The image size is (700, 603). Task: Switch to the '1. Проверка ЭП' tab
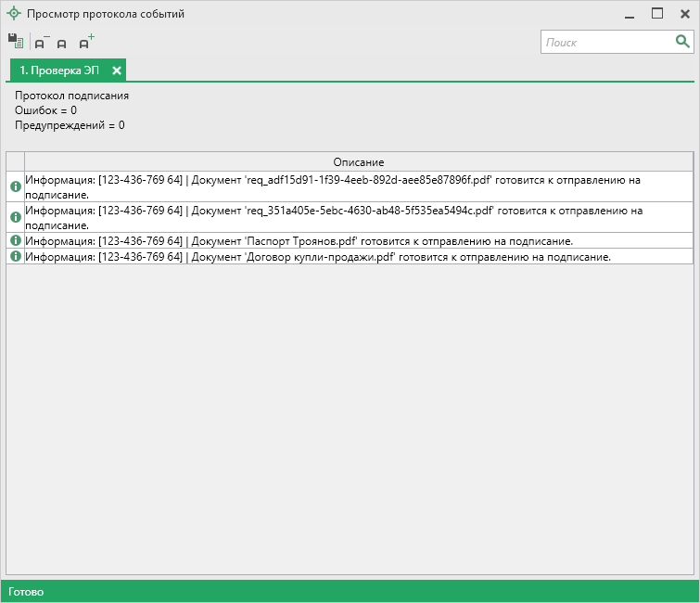coord(59,71)
